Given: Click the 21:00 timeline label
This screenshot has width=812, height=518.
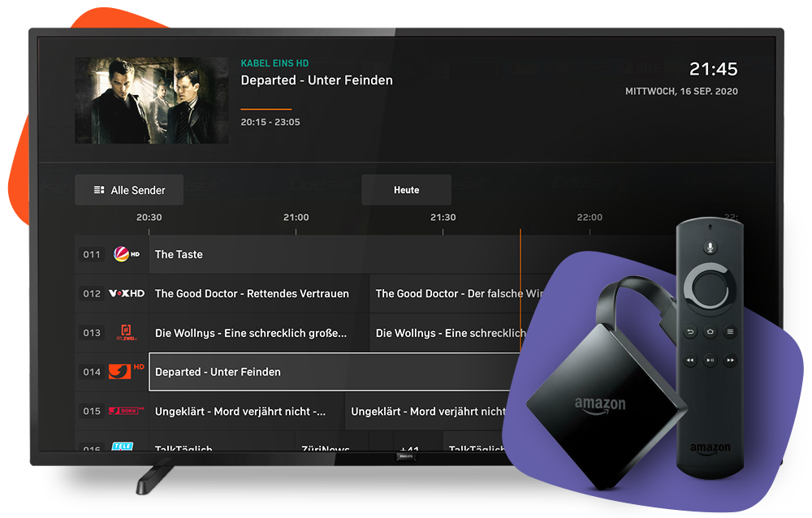Looking at the screenshot, I should [296, 218].
